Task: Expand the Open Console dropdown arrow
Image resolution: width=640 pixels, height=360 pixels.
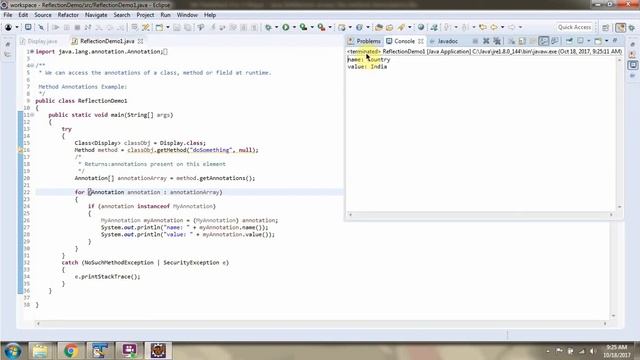Action: [x=606, y=41]
